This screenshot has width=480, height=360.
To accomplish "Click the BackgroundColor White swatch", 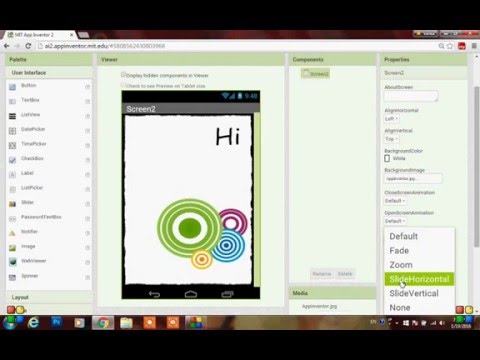I will [387, 158].
